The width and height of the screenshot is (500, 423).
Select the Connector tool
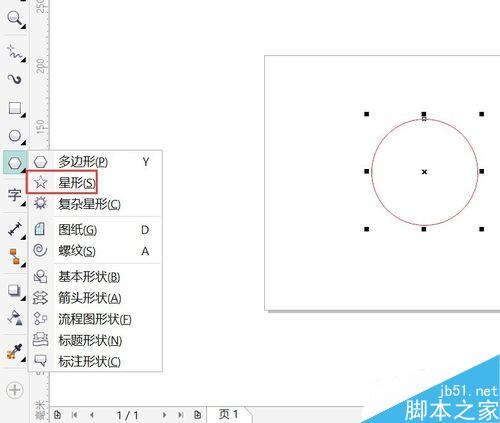(14, 256)
